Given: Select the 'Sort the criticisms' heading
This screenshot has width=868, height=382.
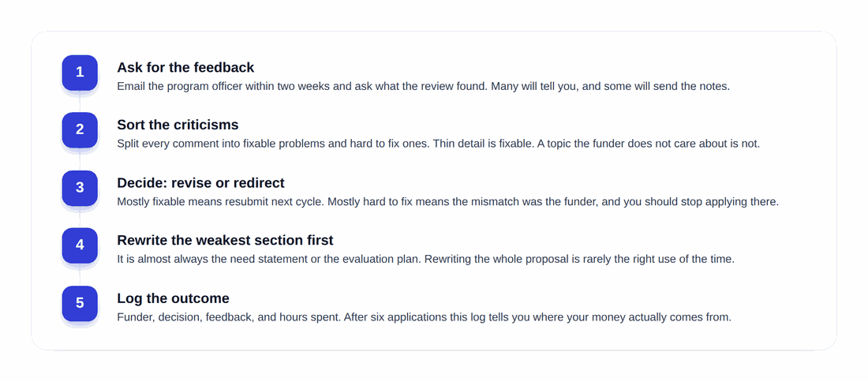Looking at the screenshot, I should click(x=178, y=125).
